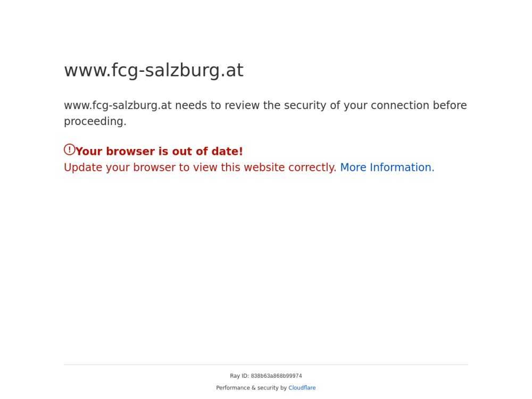
Task: Click the word "proceeding." in the paragraph
Action: (x=95, y=121)
